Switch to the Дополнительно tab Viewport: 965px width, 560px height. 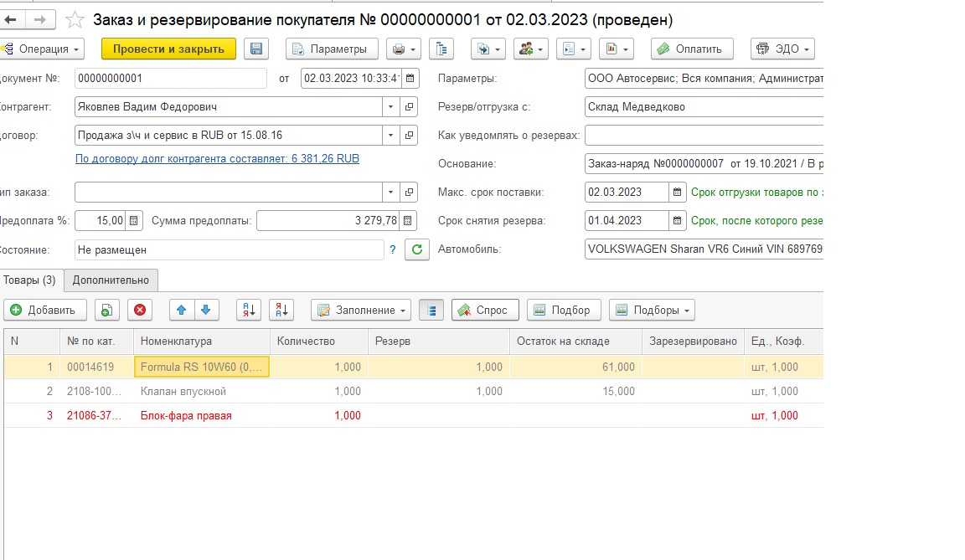coord(111,280)
